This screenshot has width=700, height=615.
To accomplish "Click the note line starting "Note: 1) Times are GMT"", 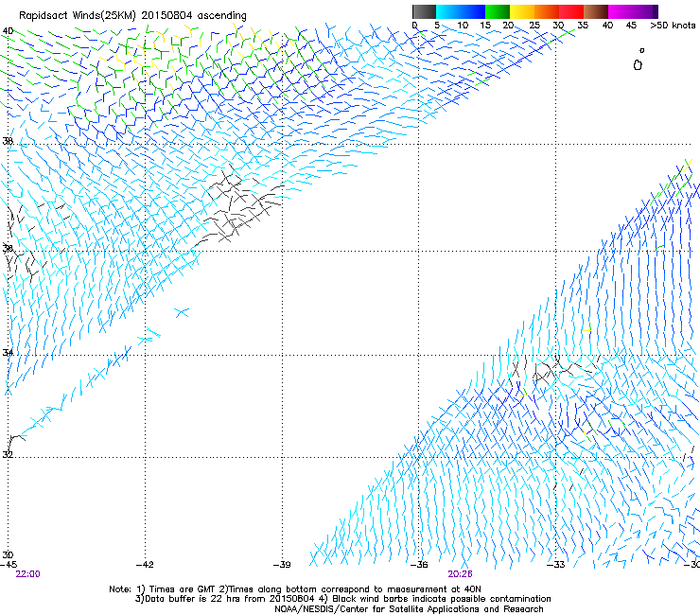I will tap(295, 589).
